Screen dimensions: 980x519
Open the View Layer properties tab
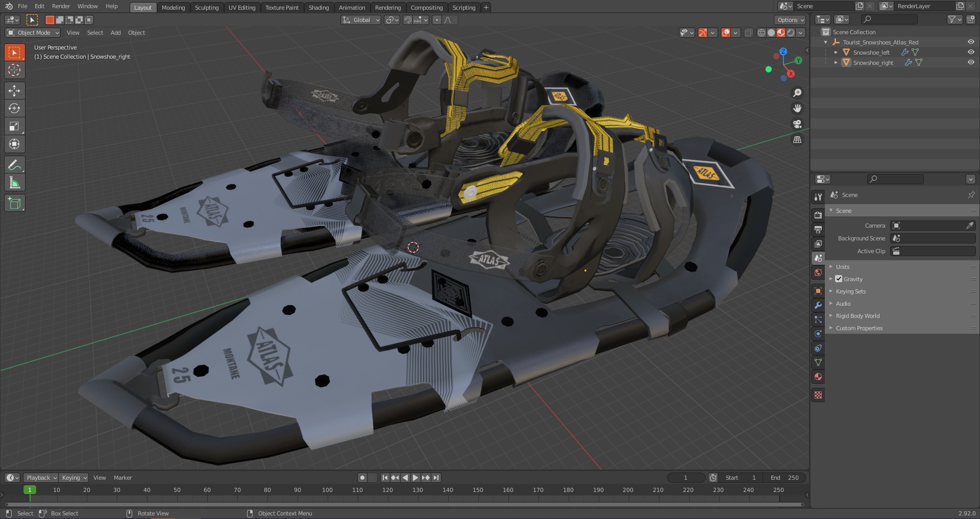tap(818, 244)
